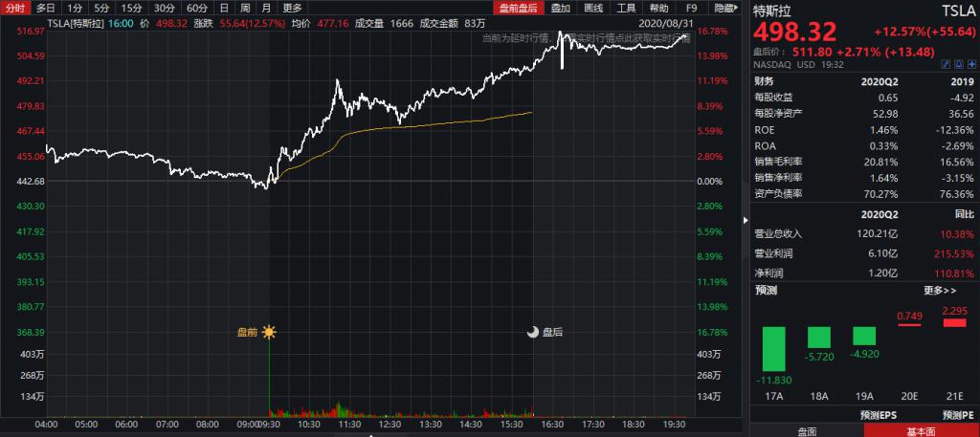The width and height of the screenshot is (980, 437).
Task: Show the 日 daily chart
Action: pyautogui.click(x=224, y=8)
